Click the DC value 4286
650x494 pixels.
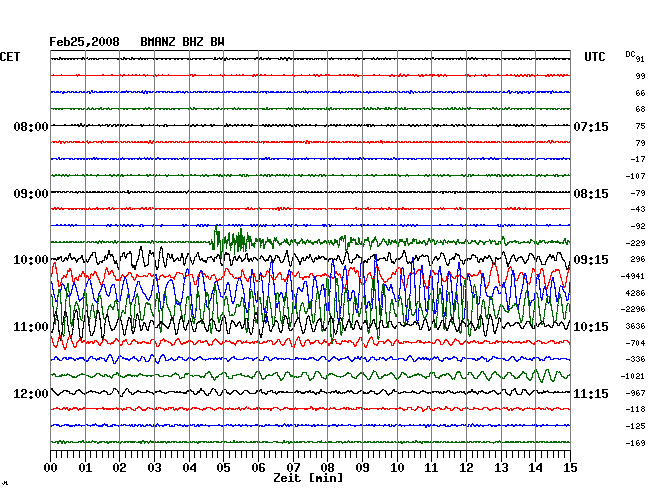pos(635,293)
